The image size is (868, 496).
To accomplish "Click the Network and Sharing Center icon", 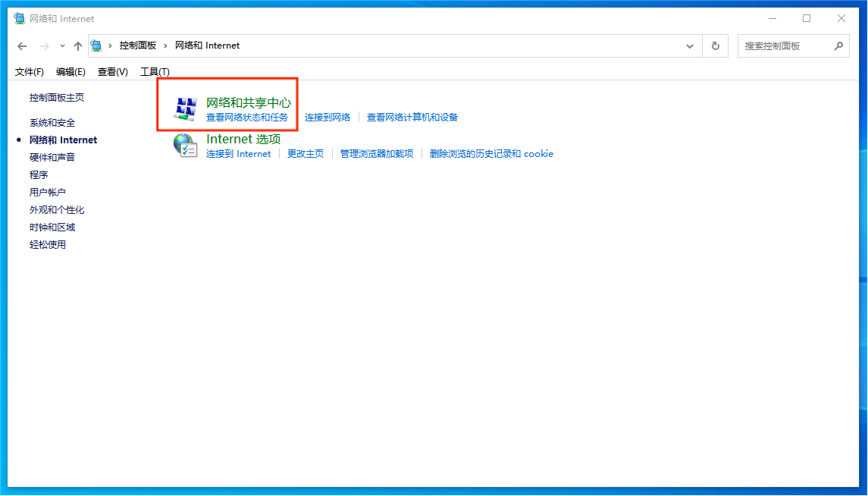I will pos(185,109).
